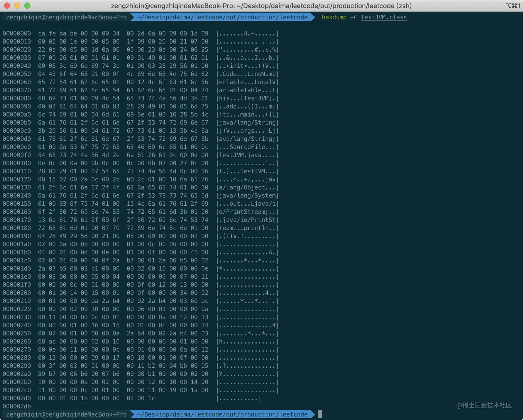Click offset 00000140 in the hexdump
The height and width of the screenshot is (420, 523).
tap(17, 195)
